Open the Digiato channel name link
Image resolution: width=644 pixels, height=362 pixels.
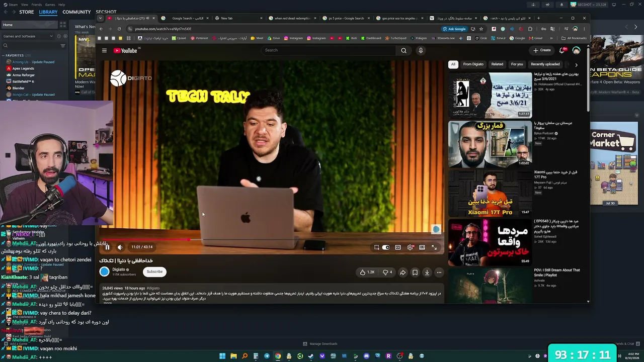click(x=119, y=269)
